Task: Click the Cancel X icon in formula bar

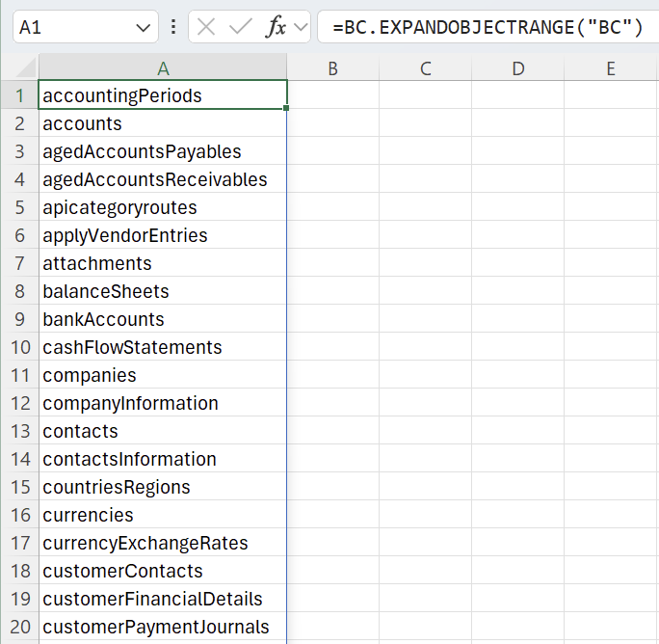Action: coord(206,27)
